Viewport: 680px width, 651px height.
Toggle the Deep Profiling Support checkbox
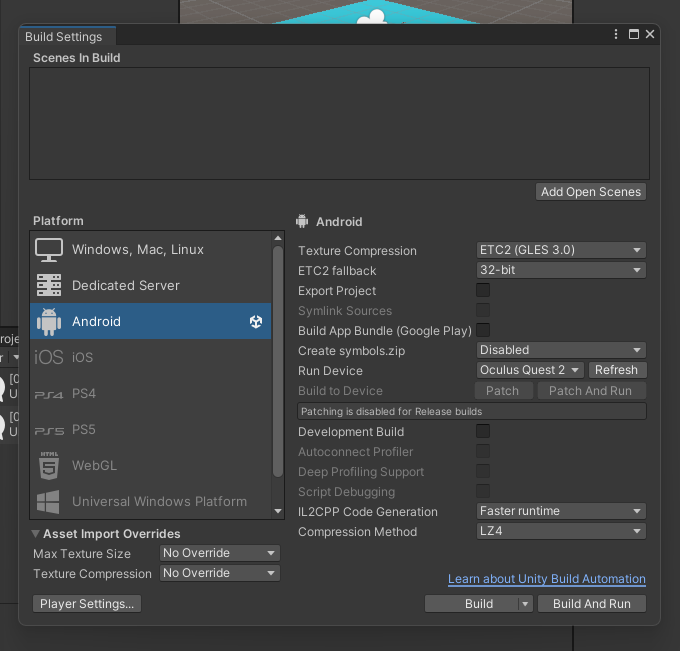click(483, 471)
